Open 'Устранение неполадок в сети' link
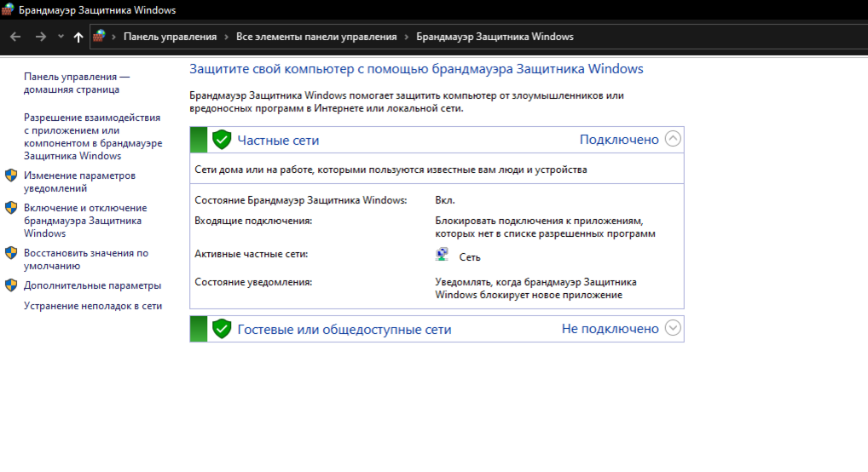868x472 pixels. pyautogui.click(x=93, y=306)
